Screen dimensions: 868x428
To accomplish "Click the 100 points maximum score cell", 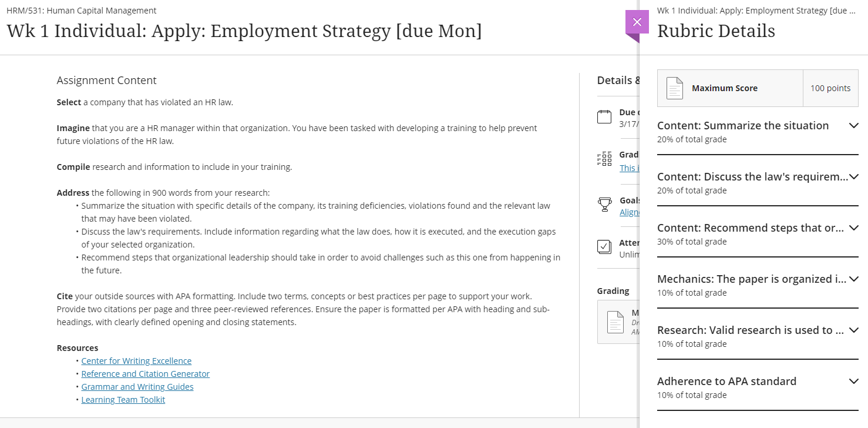I will (830, 88).
